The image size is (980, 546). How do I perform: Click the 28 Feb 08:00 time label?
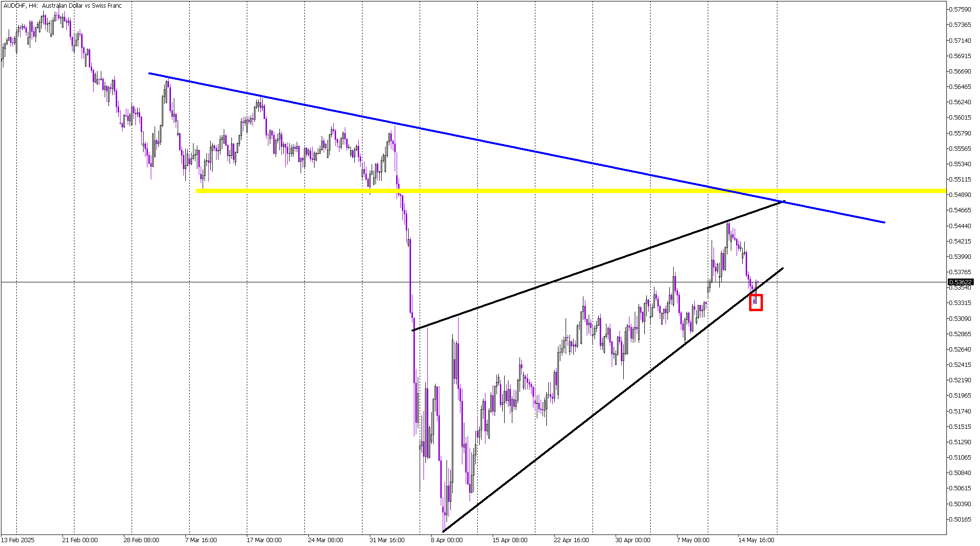click(141, 540)
